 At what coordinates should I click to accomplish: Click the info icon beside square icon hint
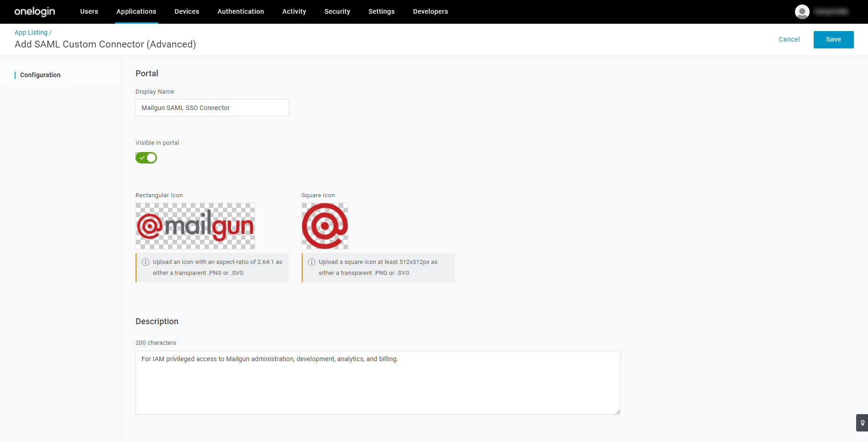[x=312, y=262]
